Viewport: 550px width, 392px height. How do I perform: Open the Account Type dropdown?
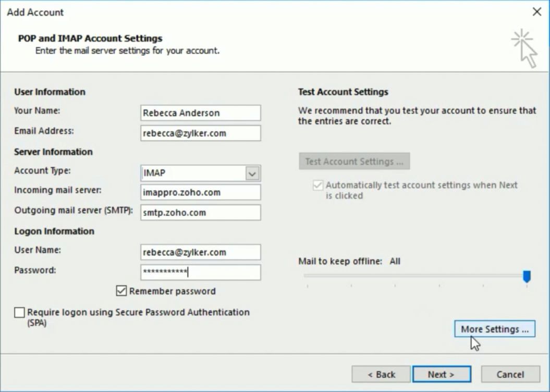click(x=201, y=173)
